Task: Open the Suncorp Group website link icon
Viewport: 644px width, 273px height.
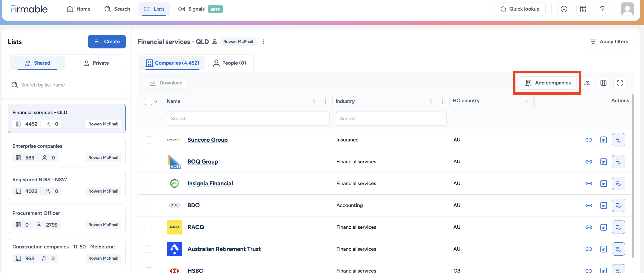Action: [x=589, y=140]
